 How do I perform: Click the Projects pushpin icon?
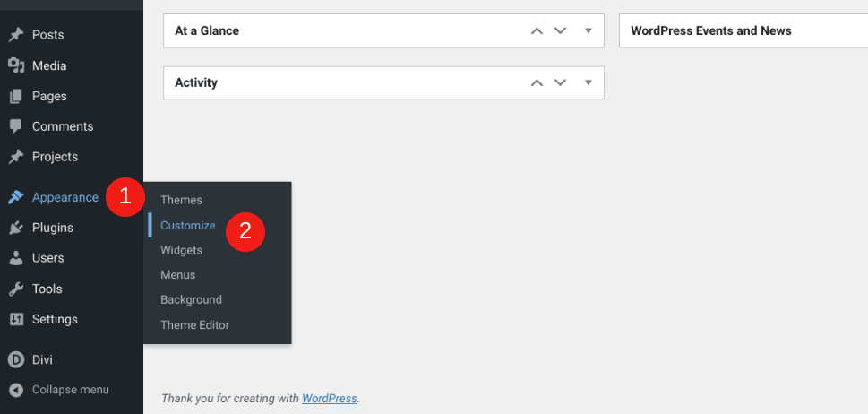(15, 157)
